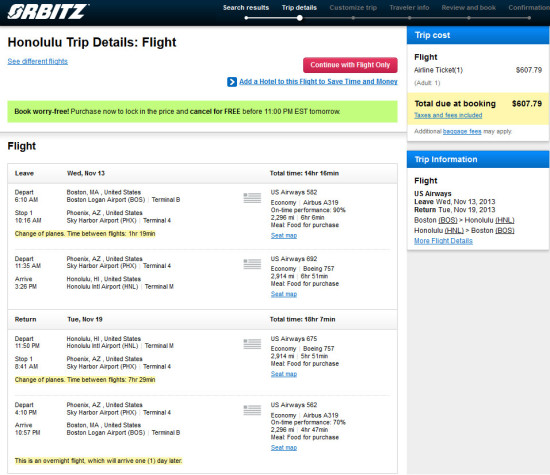The image size is (550, 475).
Task: Click the Trip details progress marker dot
Action: [x=300, y=18]
